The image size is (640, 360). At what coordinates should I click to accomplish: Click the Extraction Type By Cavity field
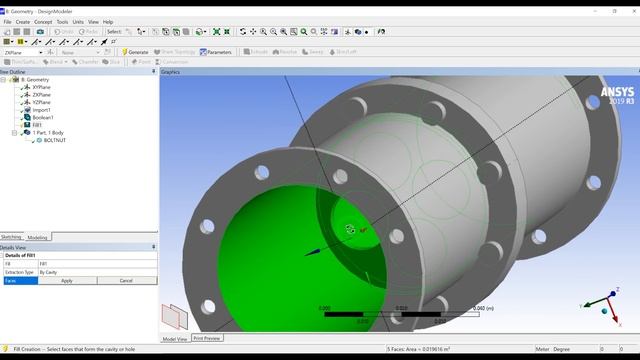tap(98, 272)
